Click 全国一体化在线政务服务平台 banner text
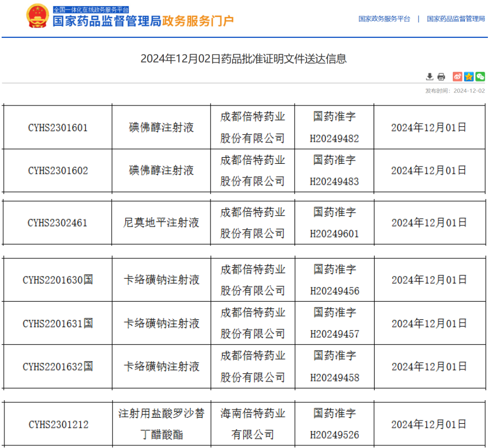 (x=91, y=10)
